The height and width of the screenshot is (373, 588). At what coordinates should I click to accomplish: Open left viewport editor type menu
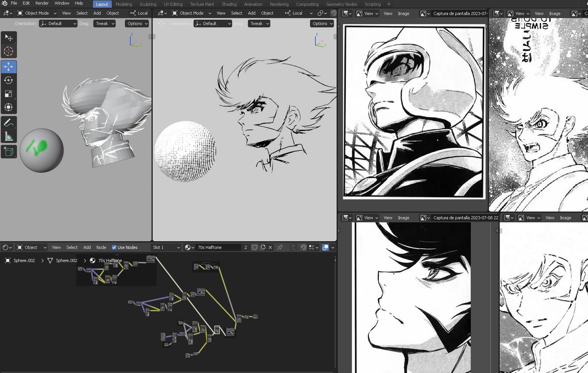[8, 13]
